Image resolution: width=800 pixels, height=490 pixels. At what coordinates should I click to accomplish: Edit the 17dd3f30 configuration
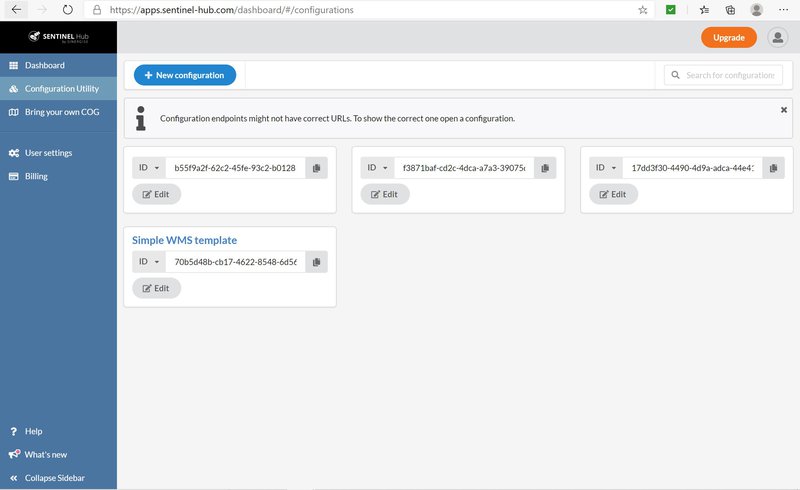(x=613, y=194)
